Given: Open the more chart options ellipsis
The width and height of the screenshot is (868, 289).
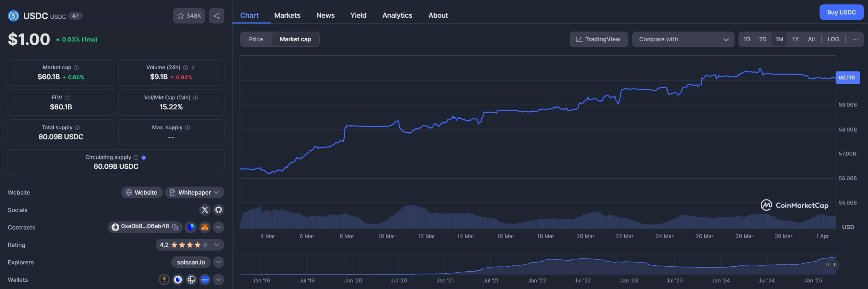Looking at the screenshot, I should coord(855,39).
